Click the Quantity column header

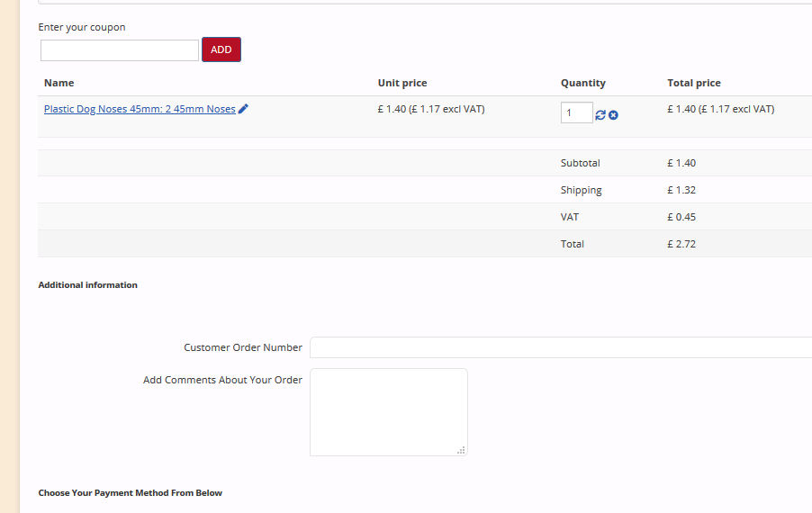(582, 83)
